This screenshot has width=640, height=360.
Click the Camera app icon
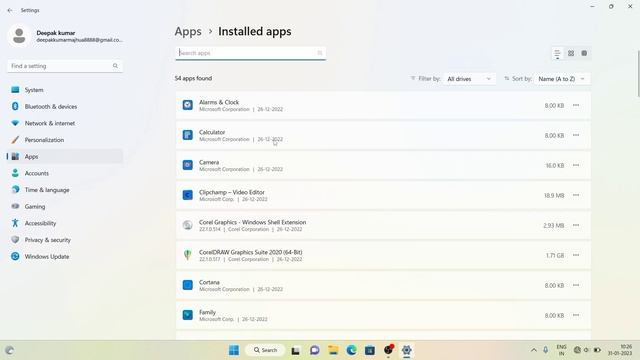click(187, 165)
